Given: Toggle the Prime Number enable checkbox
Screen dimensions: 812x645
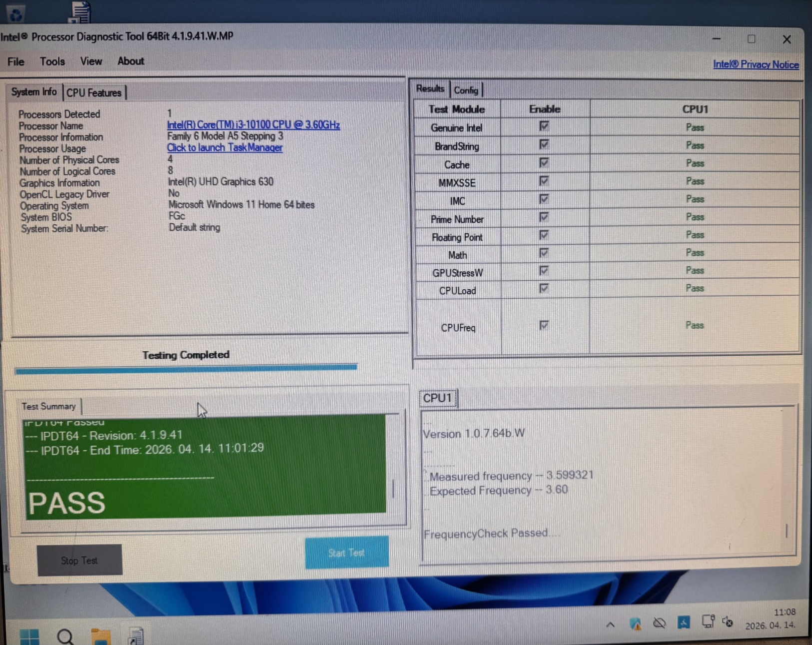Looking at the screenshot, I should pyautogui.click(x=544, y=217).
